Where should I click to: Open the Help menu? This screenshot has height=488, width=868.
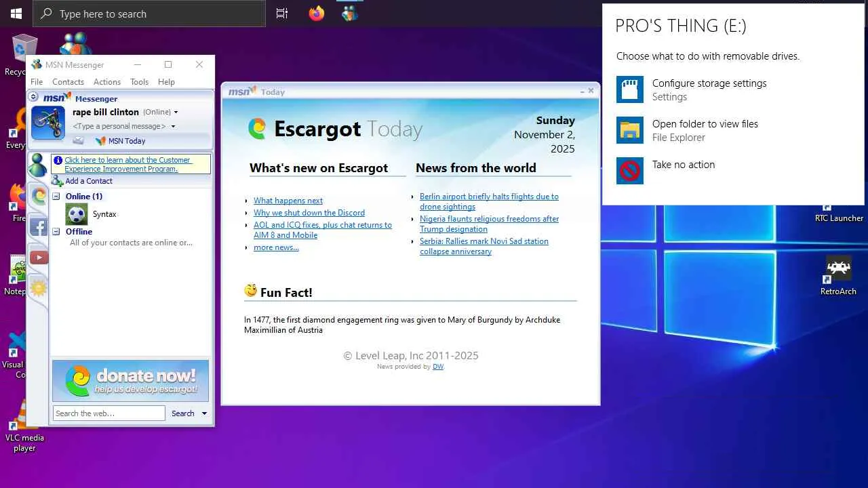[166, 82]
